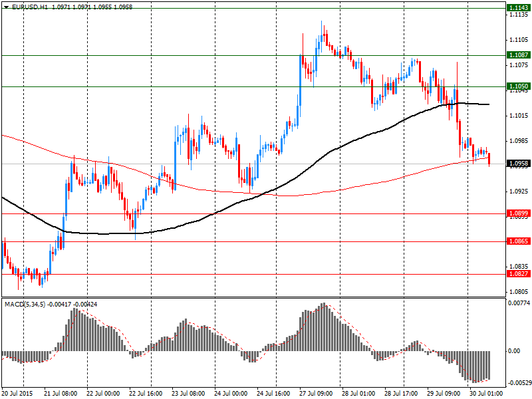Click the 1.0805 price scale value
This screenshot has height=399, width=532.
pyautogui.click(x=519, y=292)
